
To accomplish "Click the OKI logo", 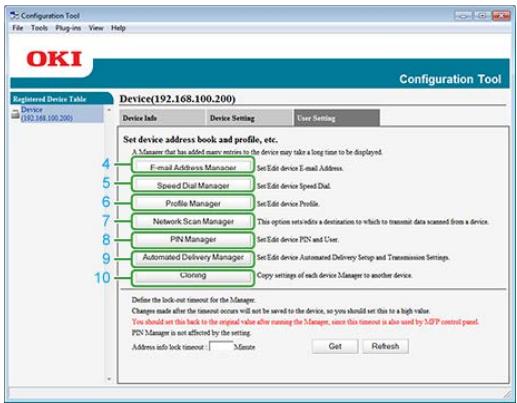I will (54, 59).
